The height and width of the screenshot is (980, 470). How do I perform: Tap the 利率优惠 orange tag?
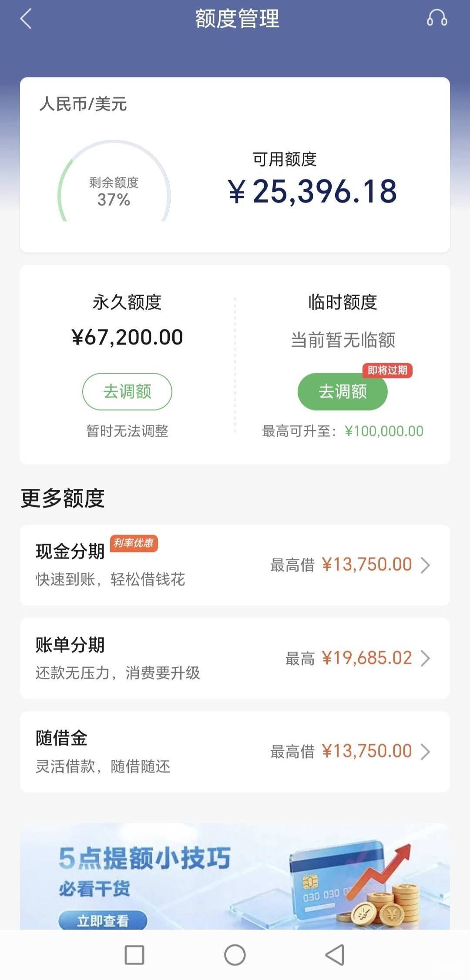click(x=134, y=543)
